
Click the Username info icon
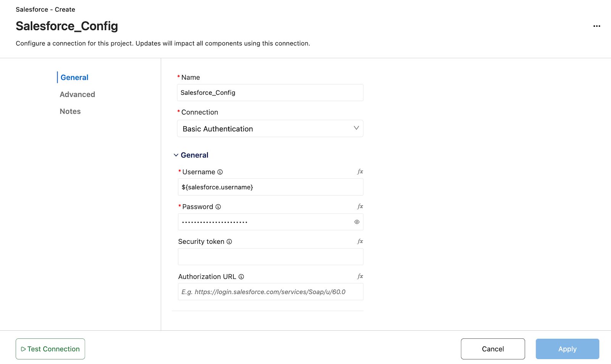220,172
